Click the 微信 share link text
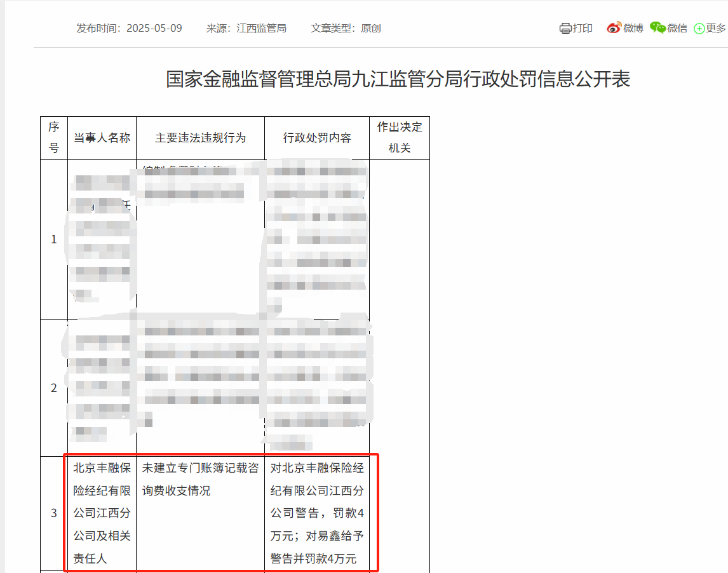Screen dimensions: 728x573 (x=677, y=29)
